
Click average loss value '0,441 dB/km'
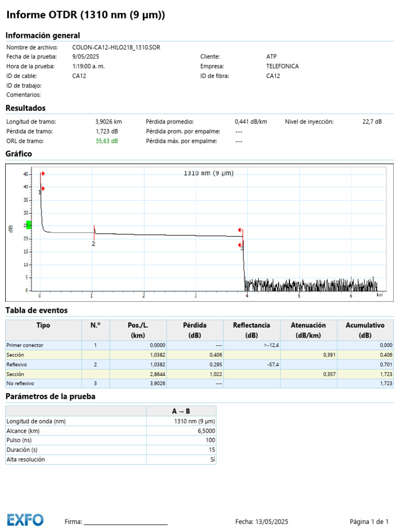point(251,122)
